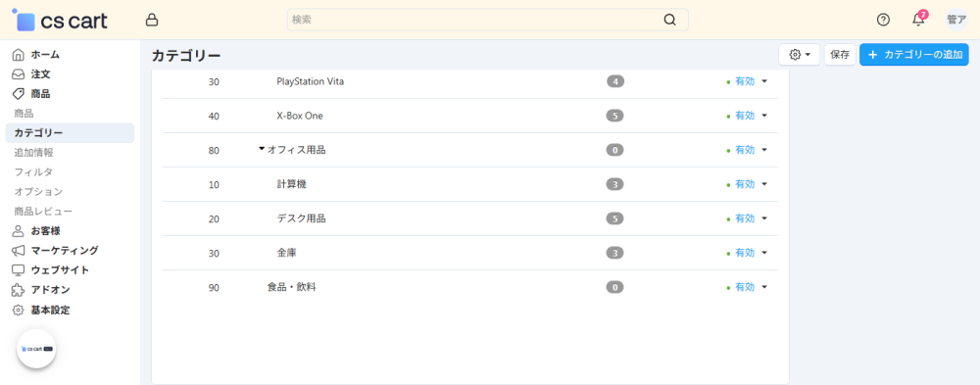Click the tag icon beside 商品
980x385 pixels.
coord(18,94)
